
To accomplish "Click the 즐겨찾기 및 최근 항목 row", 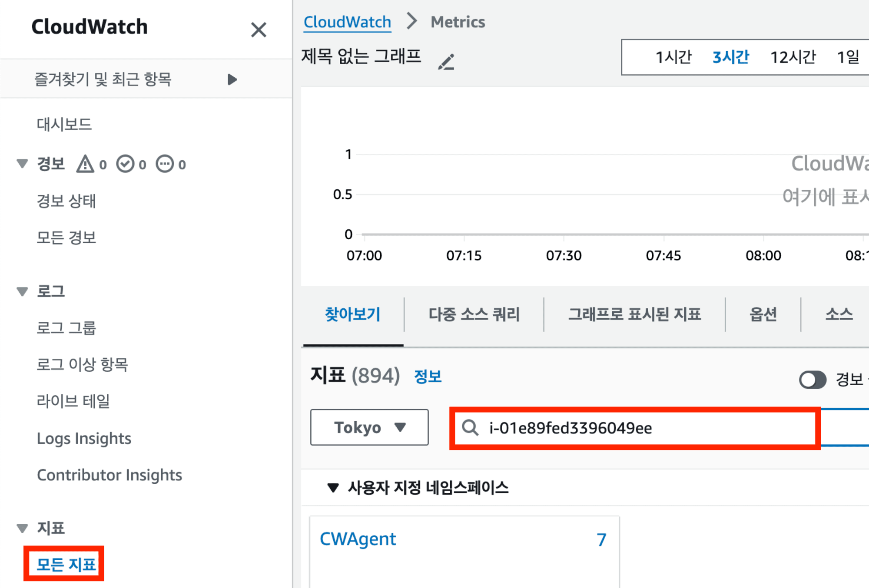I will (x=146, y=79).
